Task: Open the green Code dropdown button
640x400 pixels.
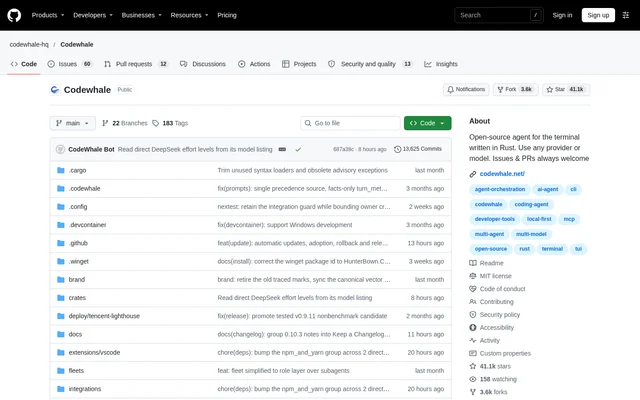Action: click(427, 123)
